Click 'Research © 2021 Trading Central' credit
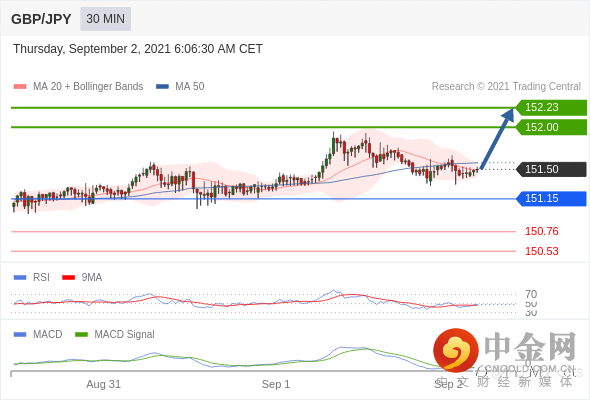 click(506, 87)
